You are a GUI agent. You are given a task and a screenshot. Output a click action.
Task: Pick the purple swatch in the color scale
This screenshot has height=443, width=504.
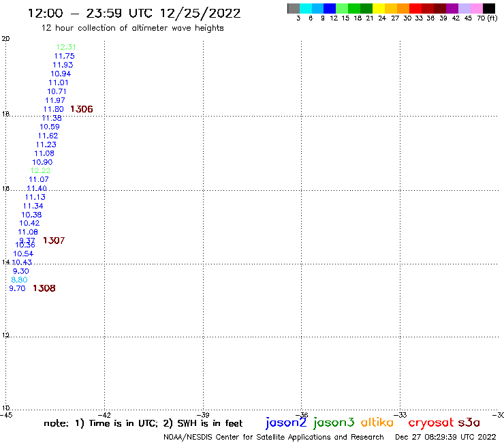click(452, 8)
